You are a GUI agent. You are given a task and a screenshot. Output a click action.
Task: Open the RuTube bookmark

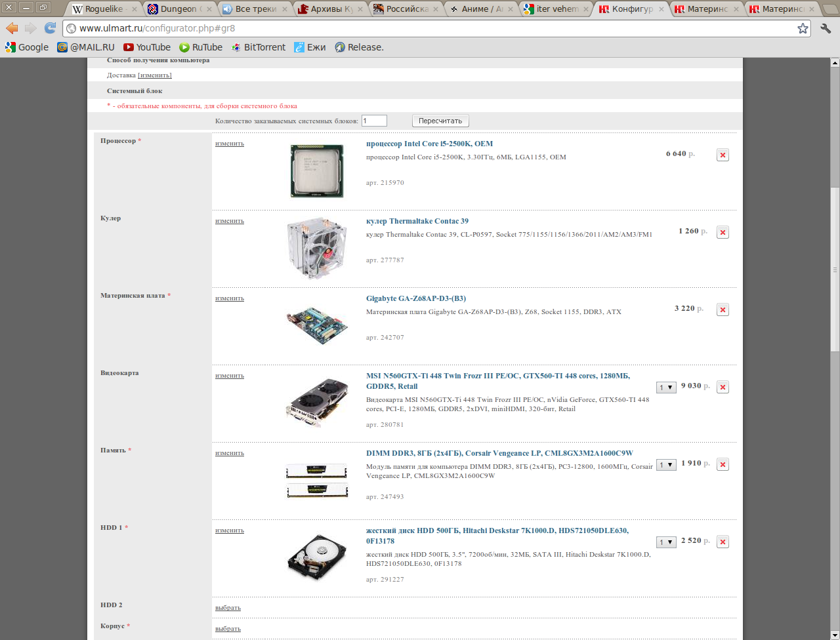201,47
